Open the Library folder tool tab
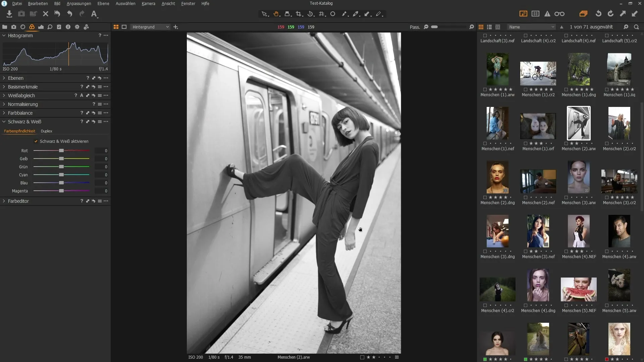Viewport: 644px width, 362px height. pyautogui.click(x=5, y=27)
